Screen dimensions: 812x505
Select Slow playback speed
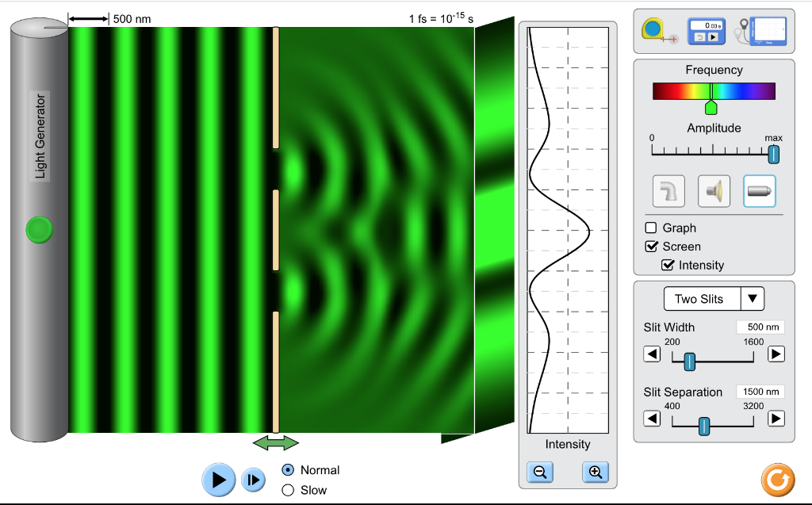pyautogui.click(x=288, y=490)
